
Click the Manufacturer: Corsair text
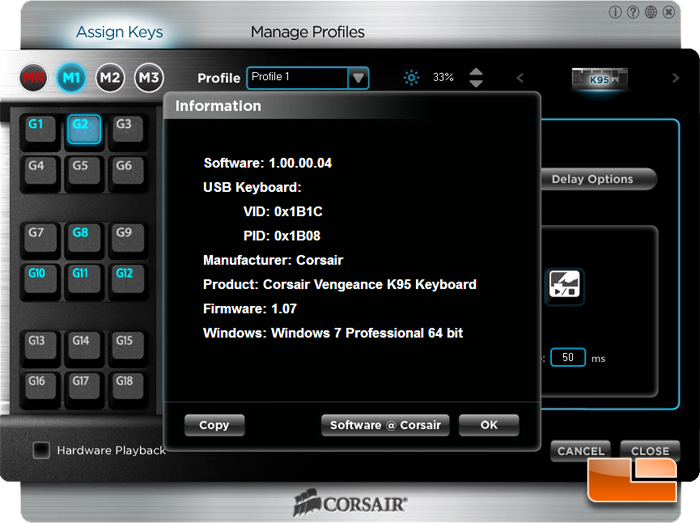(x=273, y=260)
